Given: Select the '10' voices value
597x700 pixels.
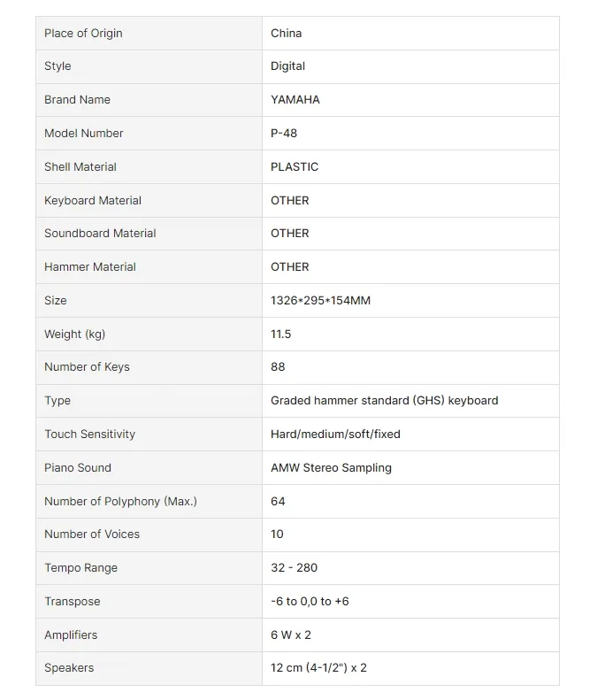Looking at the screenshot, I should 277,535.
